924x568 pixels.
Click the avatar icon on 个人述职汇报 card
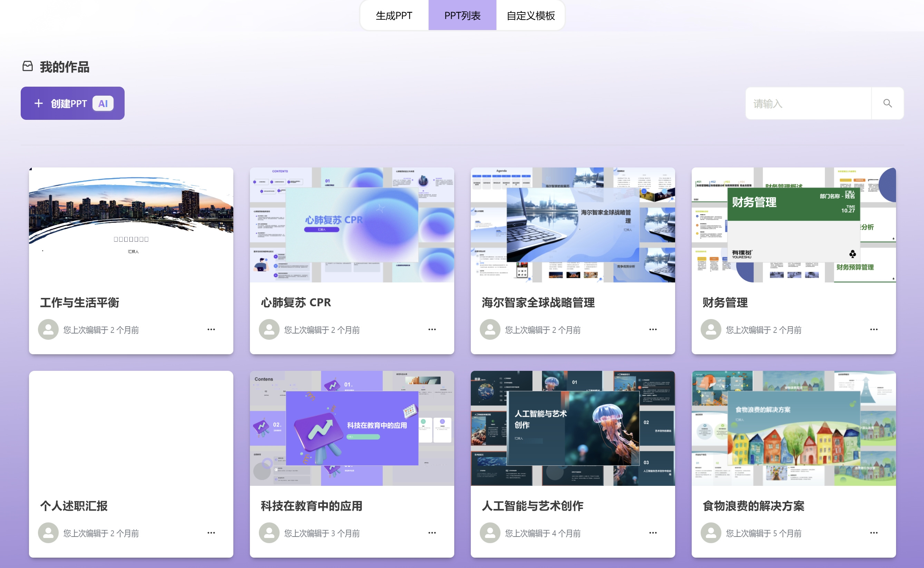pyautogui.click(x=48, y=533)
